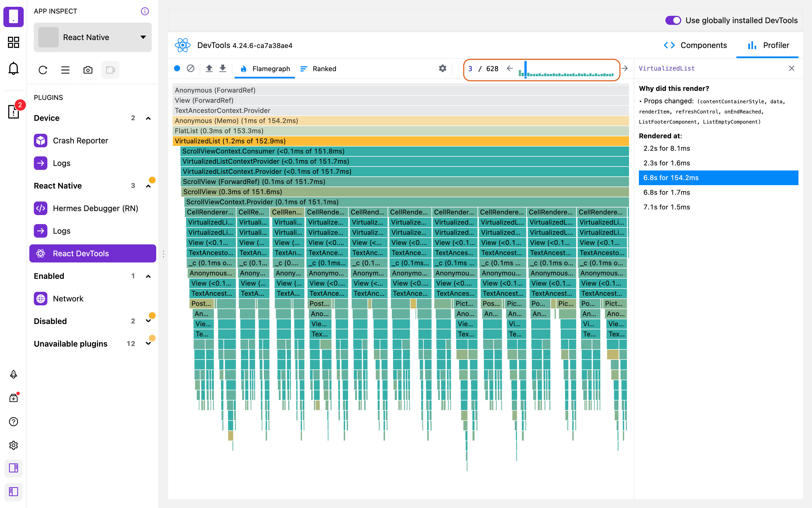The height and width of the screenshot is (508, 812).
Task: Select the Flamegraph view tab
Action: tap(265, 69)
